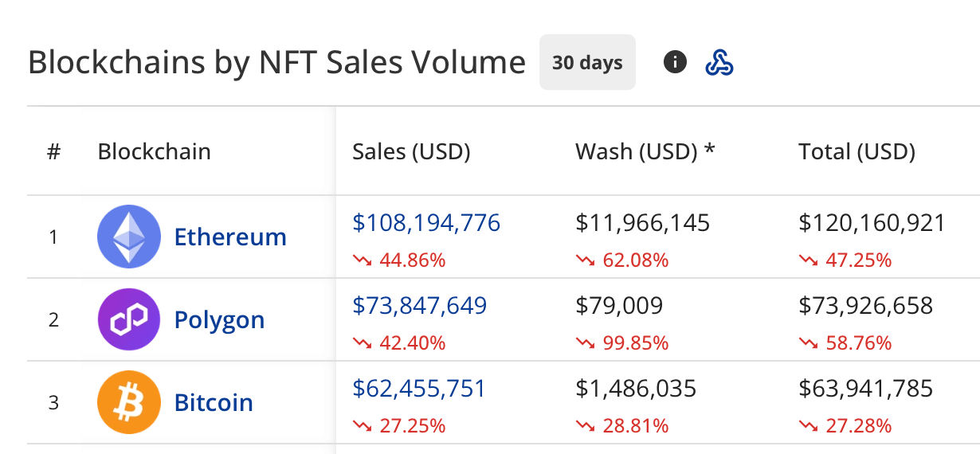Click Ethereum total value $120,160,921

coord(872,223)
